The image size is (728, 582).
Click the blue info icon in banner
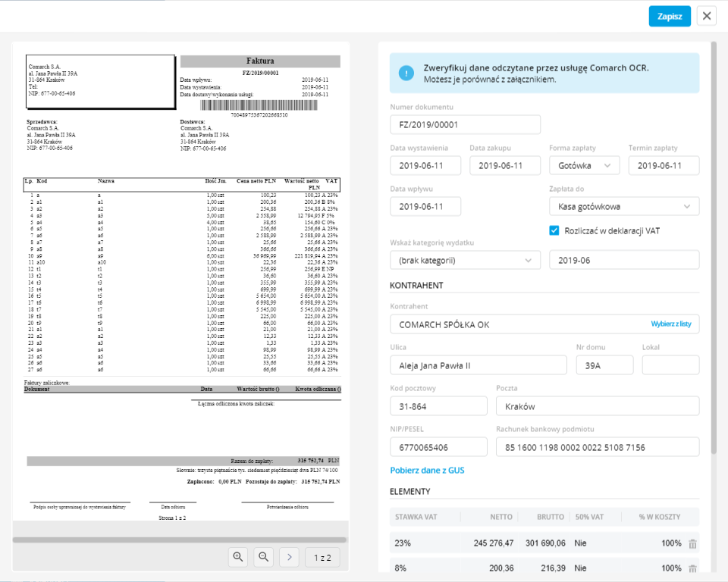point(407,73)
